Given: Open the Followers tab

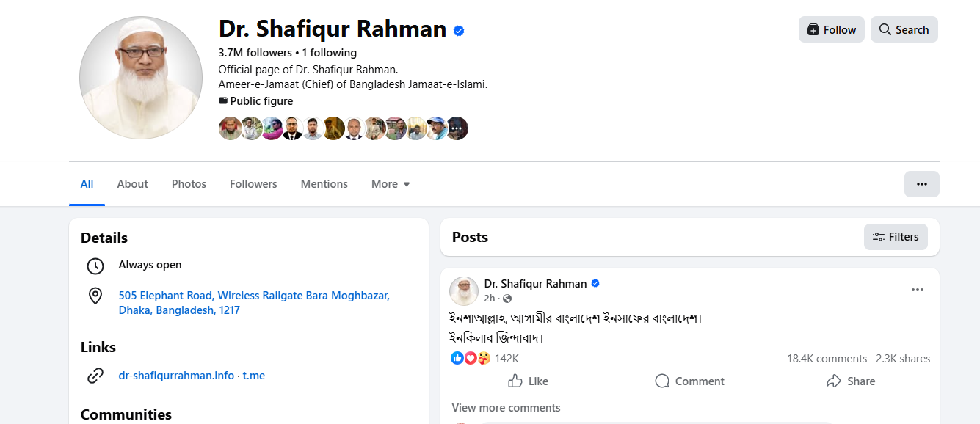Looking at the screenshot, I should point(253,184).
